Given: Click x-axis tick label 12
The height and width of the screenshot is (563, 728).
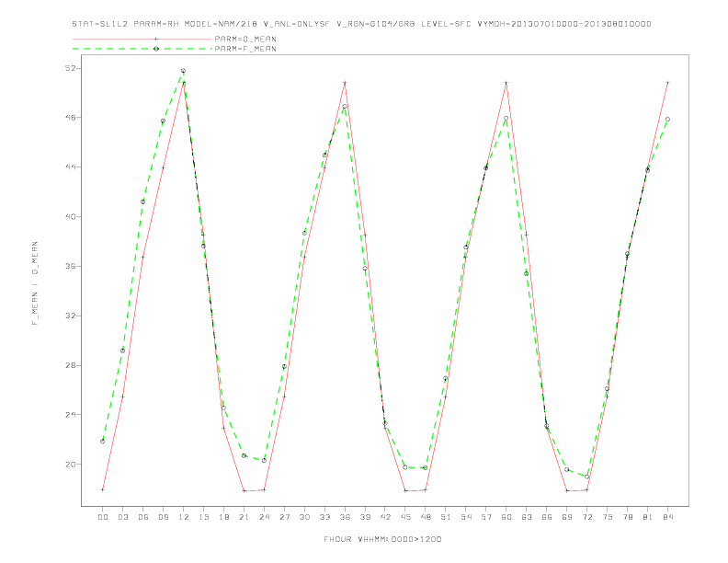Looking at the screenshot, I should point(184,517).
